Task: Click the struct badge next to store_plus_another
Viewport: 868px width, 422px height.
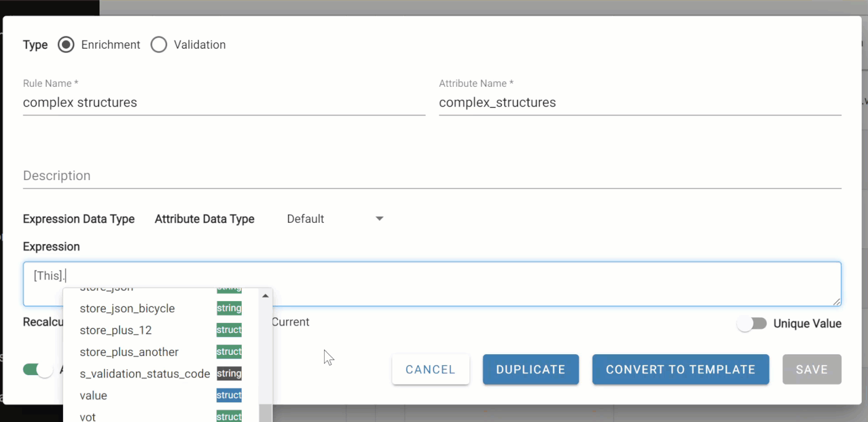Action: [229, 351]
